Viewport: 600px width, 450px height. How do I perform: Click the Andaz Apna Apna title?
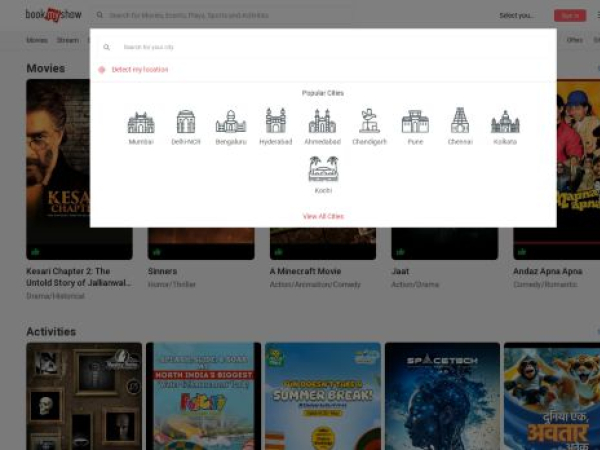547,271
